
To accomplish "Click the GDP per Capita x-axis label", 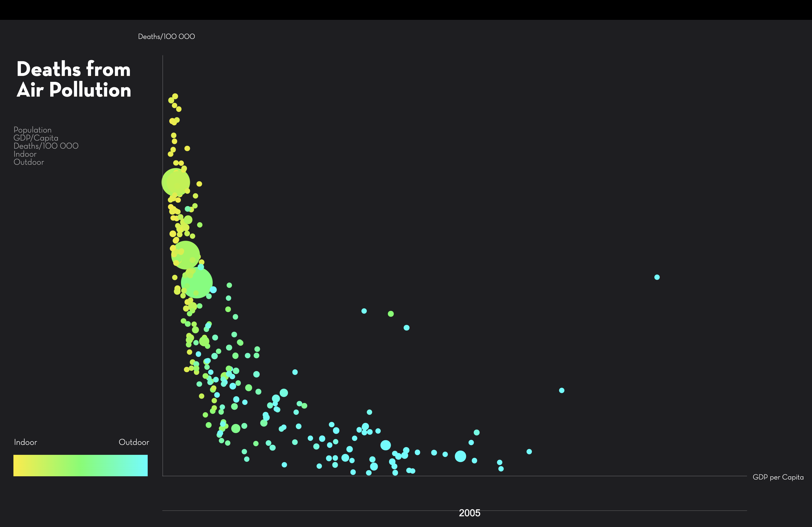I will (778, 477).
